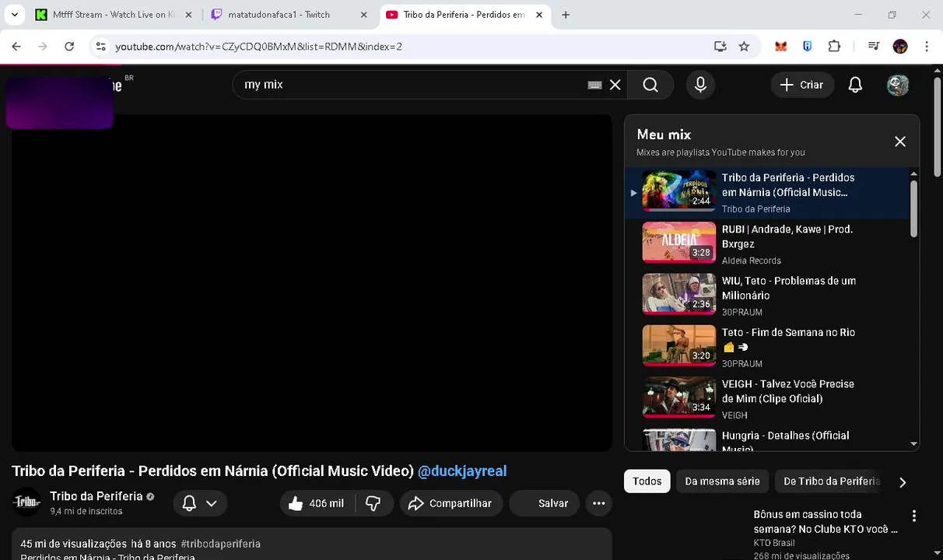The width and height of the screenshot is (943, 560).
Task: Open the media control icon in toolbar
Action: click(874, 47)
